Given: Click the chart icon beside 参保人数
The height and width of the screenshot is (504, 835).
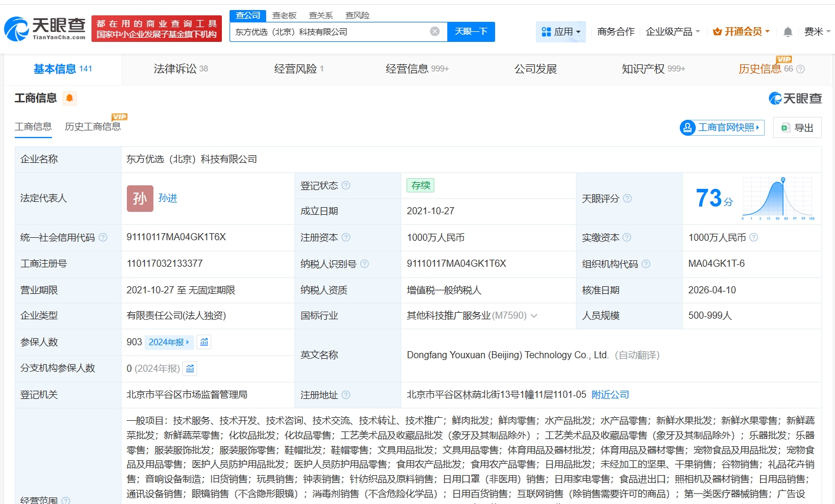Looking at the screenshot, I should pyautogui.click(x=204, y=342).
